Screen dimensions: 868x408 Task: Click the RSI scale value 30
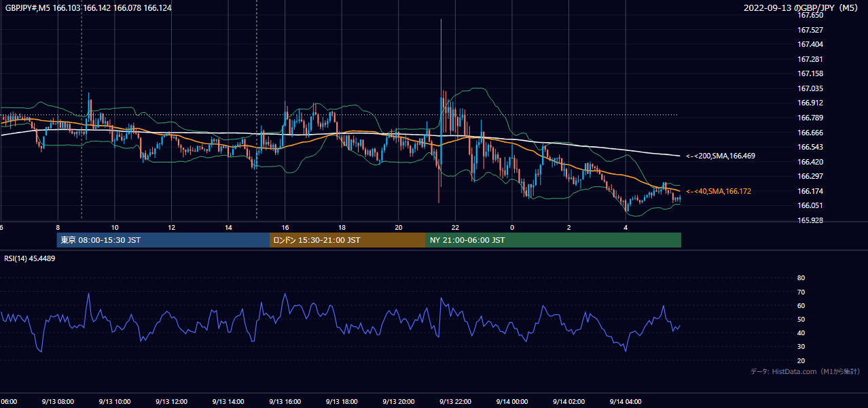(x=801, y=347)
